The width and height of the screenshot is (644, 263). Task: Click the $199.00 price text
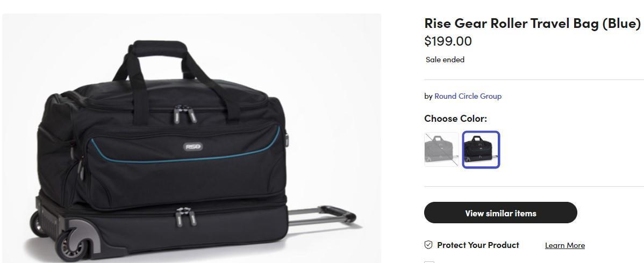[x=448, y=41]
